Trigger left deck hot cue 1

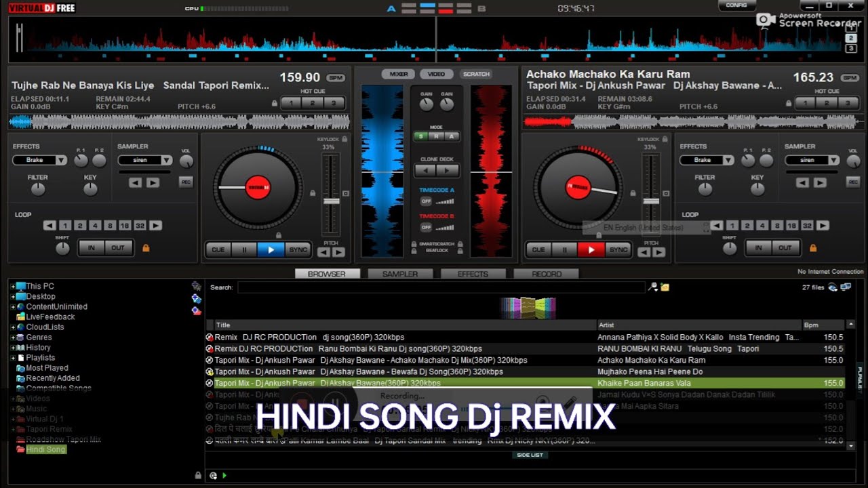point(292,103)
